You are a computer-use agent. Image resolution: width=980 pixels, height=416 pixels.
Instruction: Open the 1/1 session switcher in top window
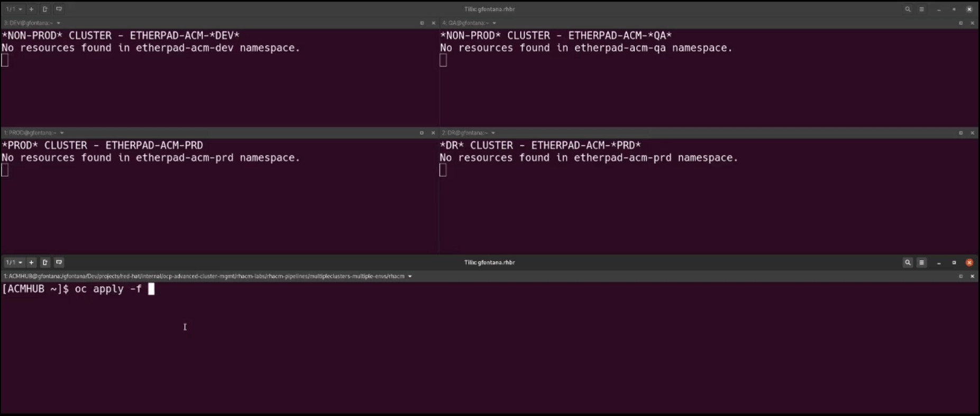click(14, 9)
